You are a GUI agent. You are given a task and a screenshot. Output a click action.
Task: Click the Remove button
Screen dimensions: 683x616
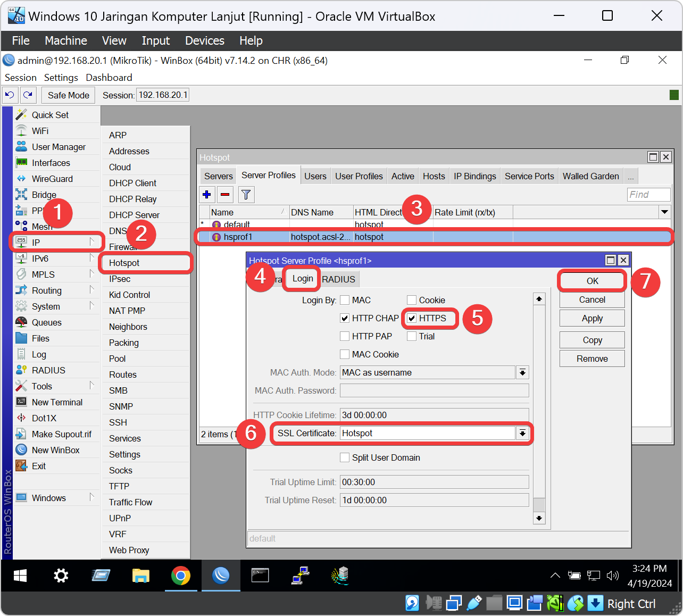tap(592, 359)
